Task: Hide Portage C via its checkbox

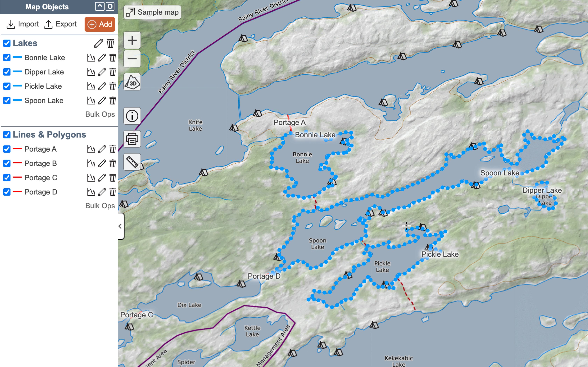Action: pyautogui.click(x=7, y=178)
